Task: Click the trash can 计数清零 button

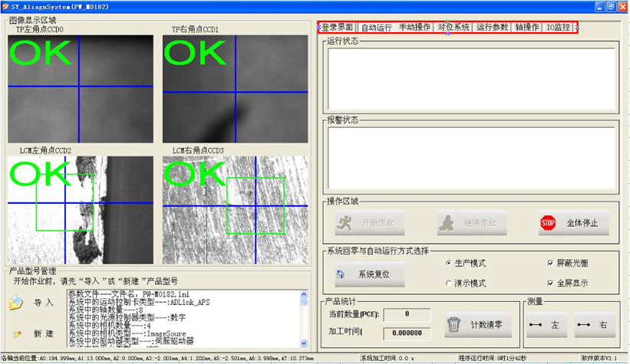Action: (x=478, y=325)
